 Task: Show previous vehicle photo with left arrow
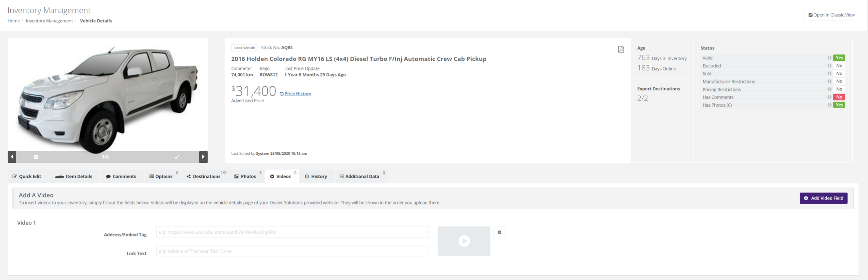(12, 157)
